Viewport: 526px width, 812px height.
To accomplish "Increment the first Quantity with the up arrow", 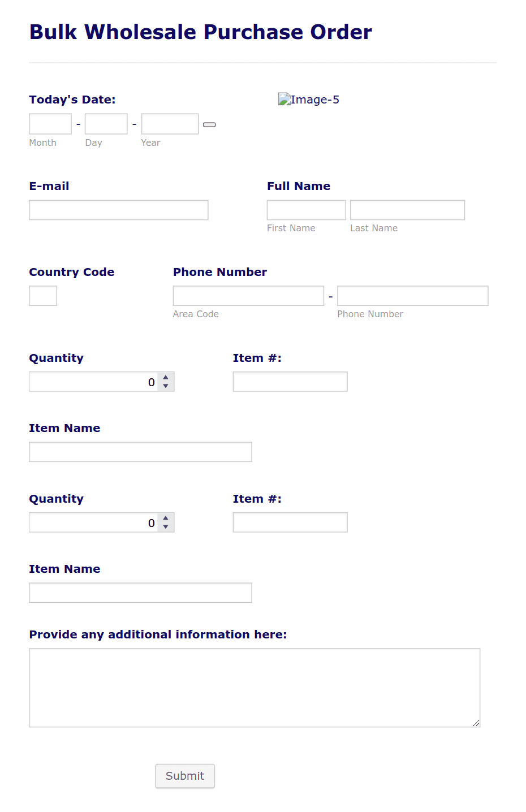I will 165,377.
